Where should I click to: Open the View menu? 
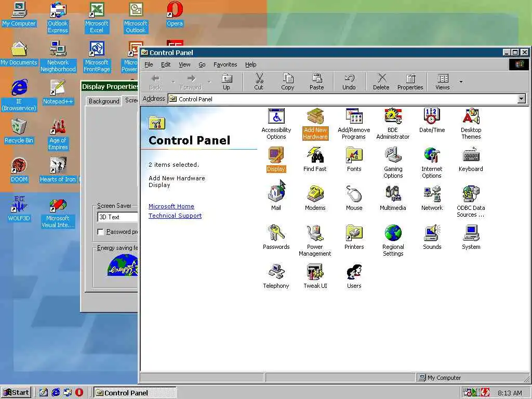pyautogui.click(x=184, y=64)
